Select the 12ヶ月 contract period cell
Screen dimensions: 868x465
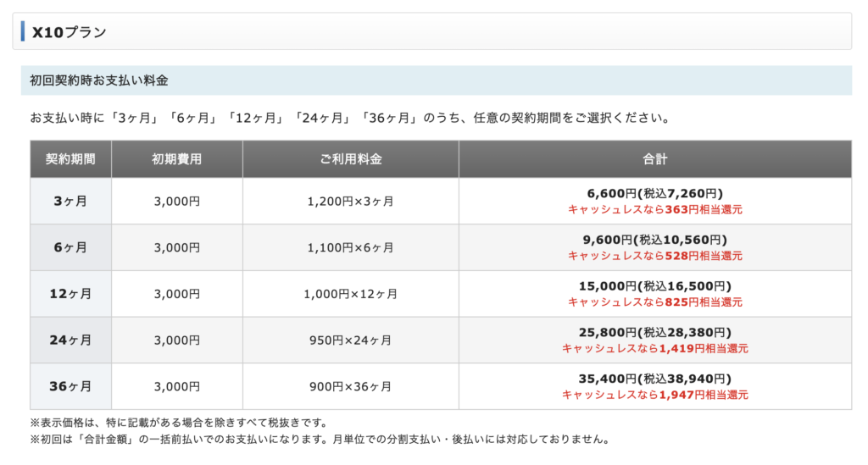[71, 294]
